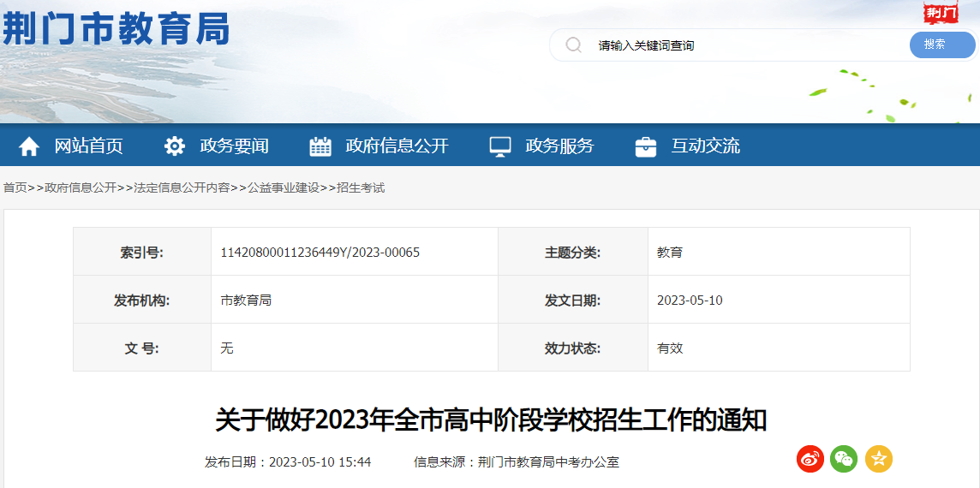The width and height of the screenshot is (980, 488).
Task: Open the 政府信息公开 menu item
Action: 397,146
